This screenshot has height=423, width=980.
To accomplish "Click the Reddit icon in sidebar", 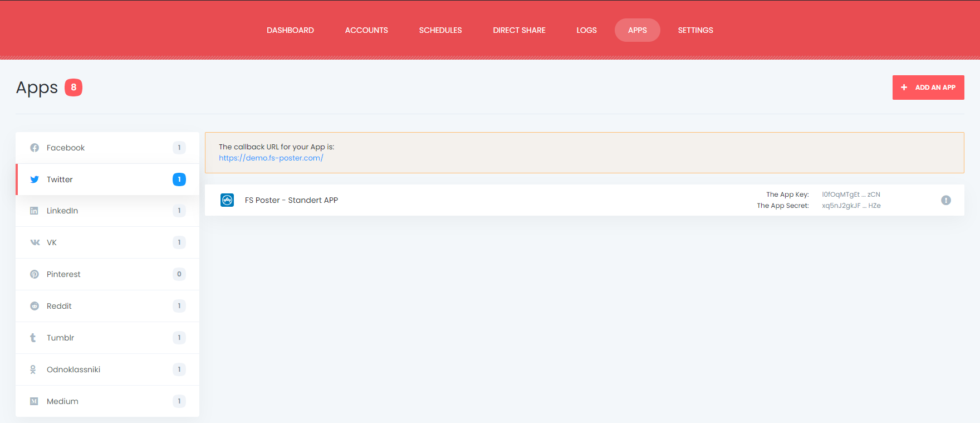I will pos(35,306).
